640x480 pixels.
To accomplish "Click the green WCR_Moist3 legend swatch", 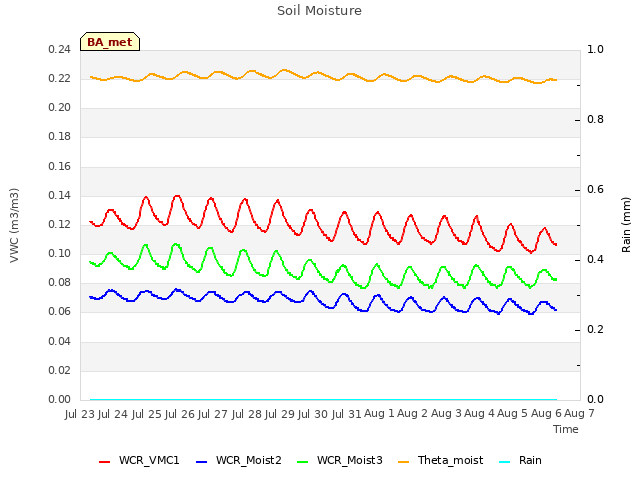I will (302, 462).
